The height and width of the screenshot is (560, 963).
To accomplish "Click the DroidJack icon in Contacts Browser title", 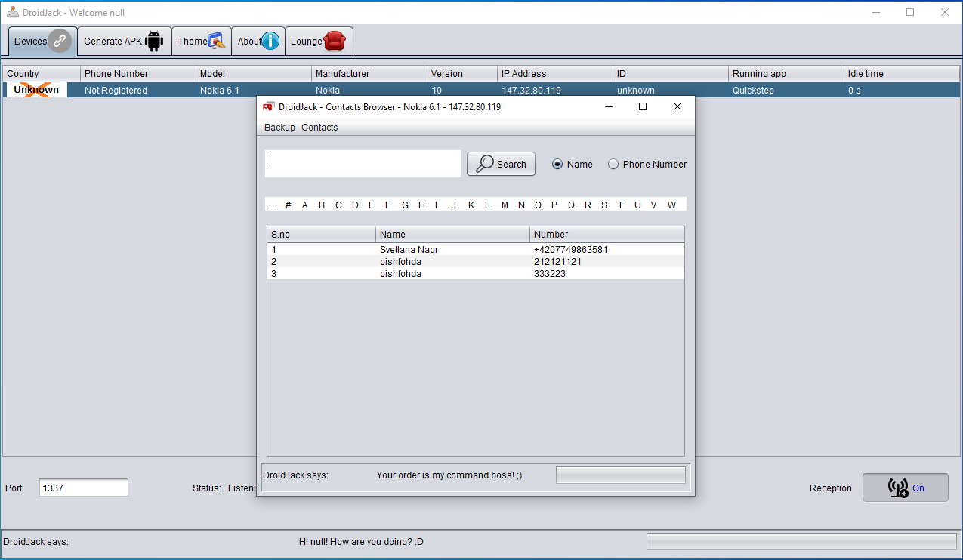I will pyautogui.click(x=268, y=106).
